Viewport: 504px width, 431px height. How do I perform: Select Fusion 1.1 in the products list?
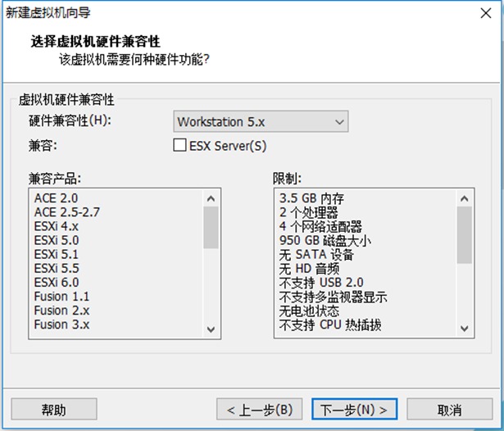[61, 297]
